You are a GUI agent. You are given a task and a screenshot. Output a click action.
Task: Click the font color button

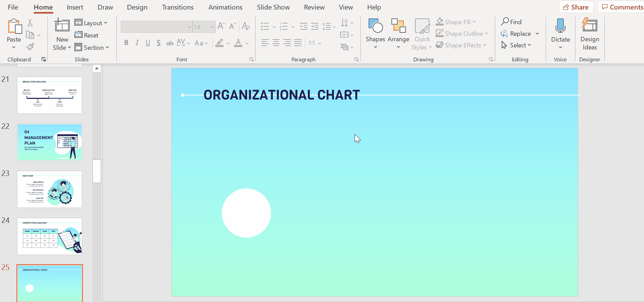pos(239,43)
